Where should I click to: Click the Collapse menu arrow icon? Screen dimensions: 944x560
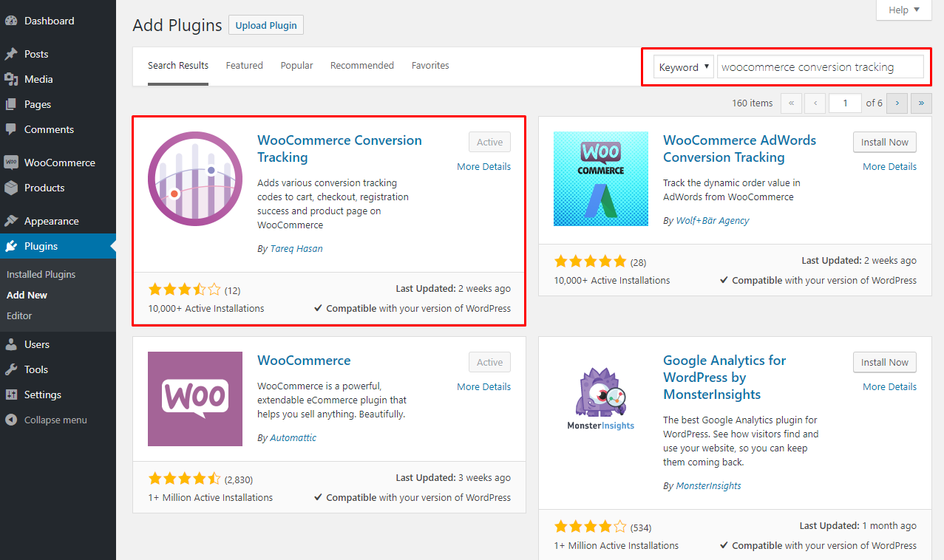pos(11,420)
